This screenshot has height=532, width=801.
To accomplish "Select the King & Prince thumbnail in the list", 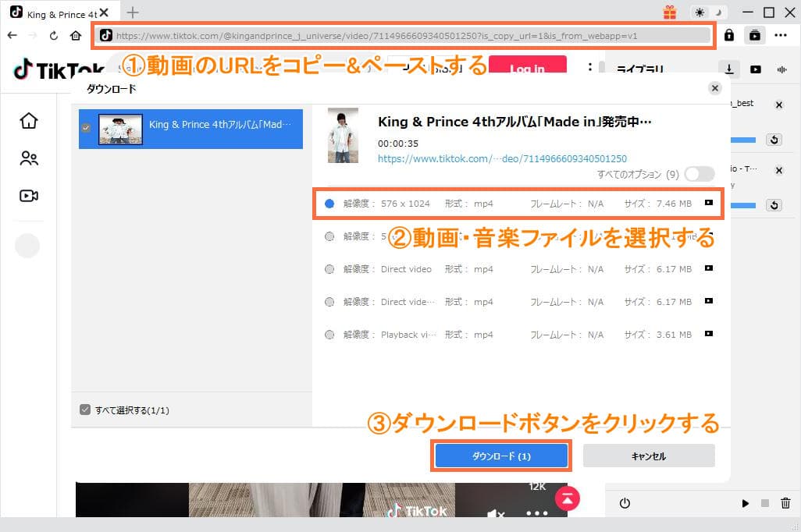I will 120,129.
